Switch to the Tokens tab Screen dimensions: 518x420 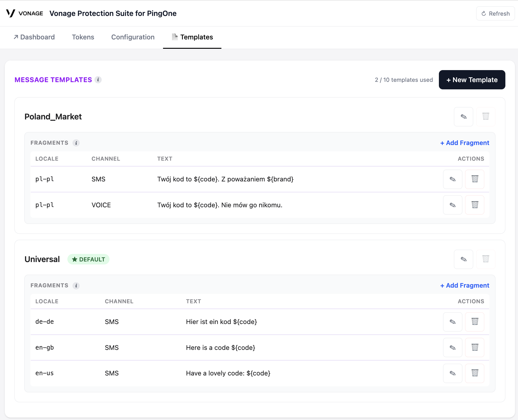pos(83,37)
